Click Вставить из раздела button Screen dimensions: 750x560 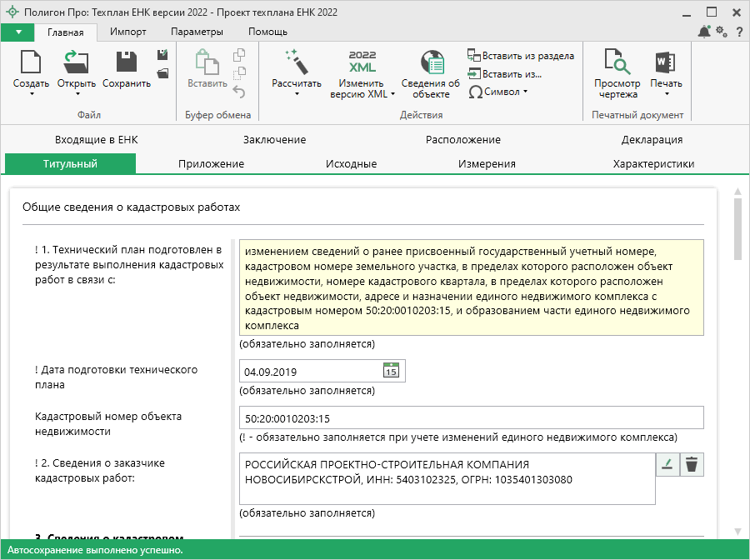coord(522,56)
